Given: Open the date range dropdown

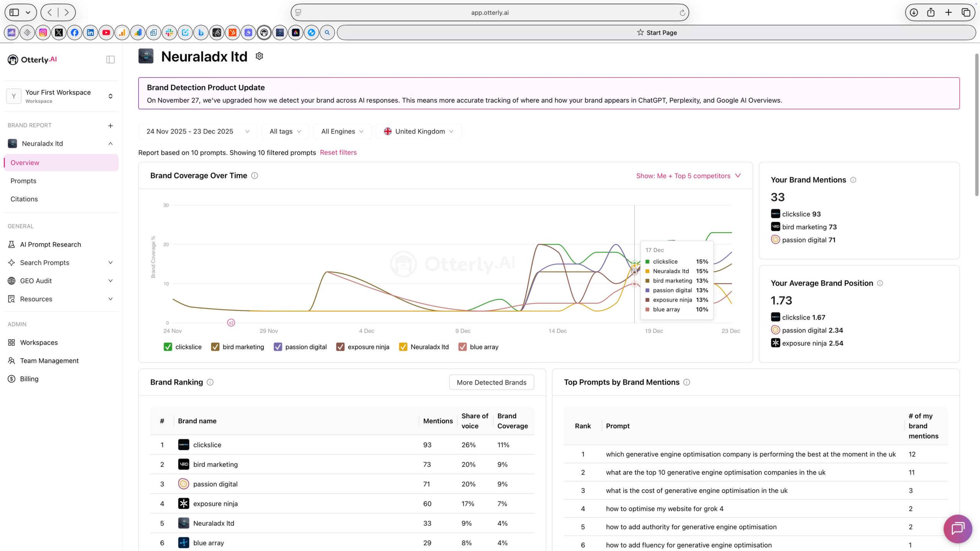Looking at the screenshot, I should click(198, 132).
